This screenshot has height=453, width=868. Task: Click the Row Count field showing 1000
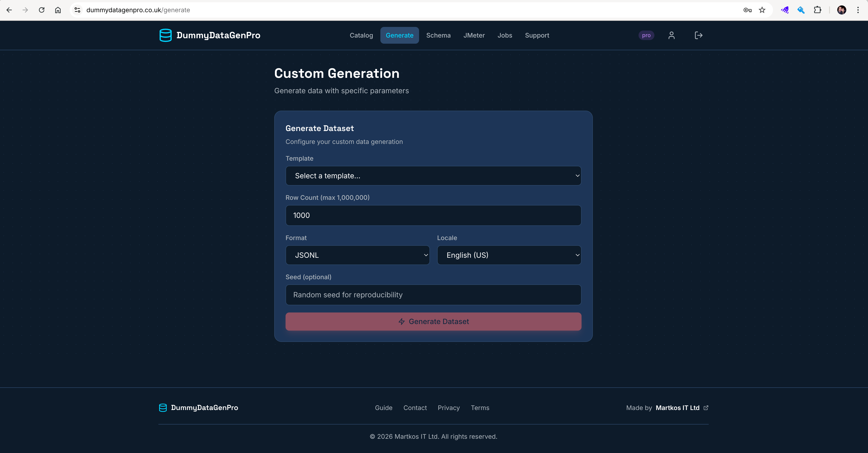point(433,215)
